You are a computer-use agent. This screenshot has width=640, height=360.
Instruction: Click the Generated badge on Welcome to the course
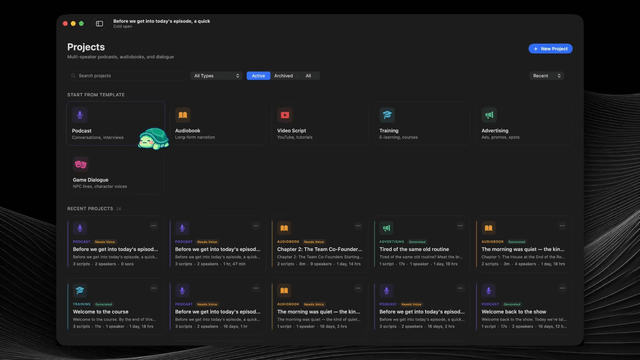pyautogui.click(x=103, y=304)
